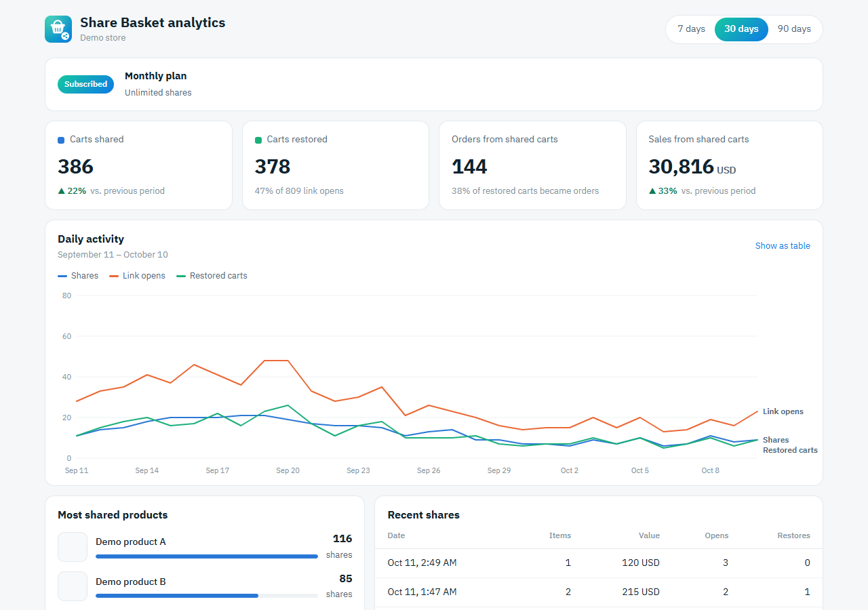Image resolution: width=868 pixels, height=610 pixels.
Task: Toggle the Shares legend item
Action: pyautogui.click(x=78, y=276)
